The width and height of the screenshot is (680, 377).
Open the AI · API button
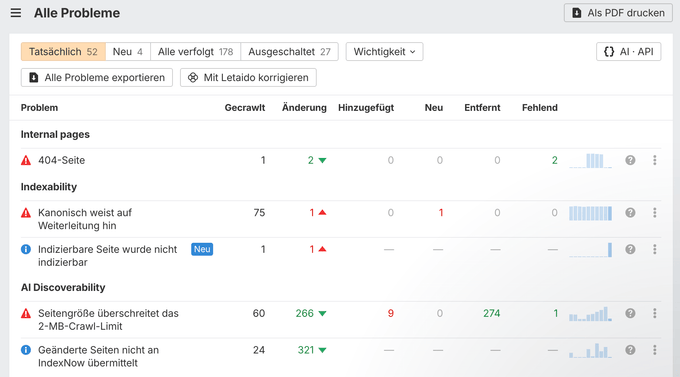tap(628, 52)
